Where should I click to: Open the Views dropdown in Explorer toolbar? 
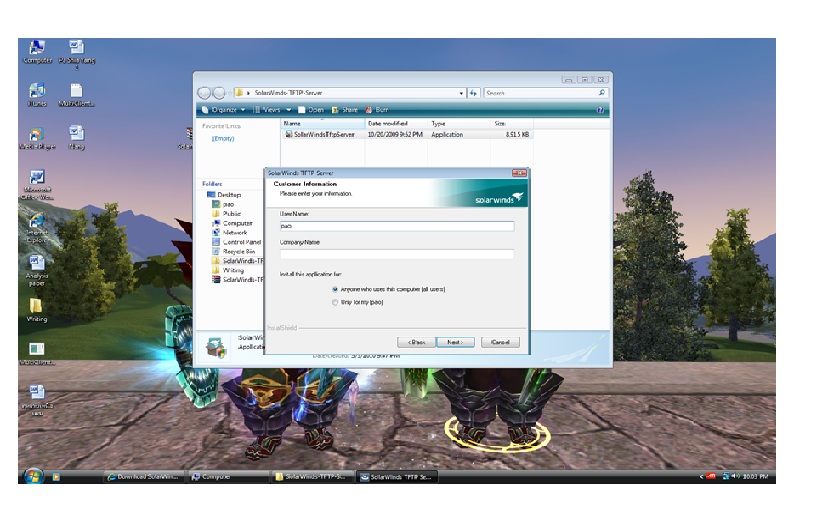(271, 110)
